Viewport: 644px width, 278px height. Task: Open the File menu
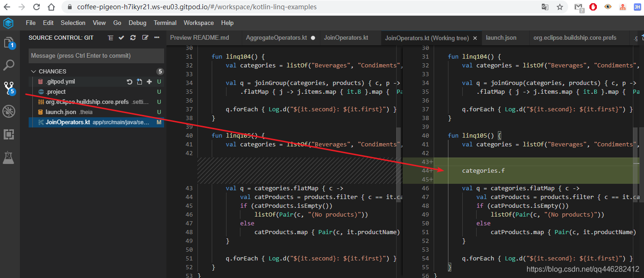pyautogui.click(x=31, y=23)
